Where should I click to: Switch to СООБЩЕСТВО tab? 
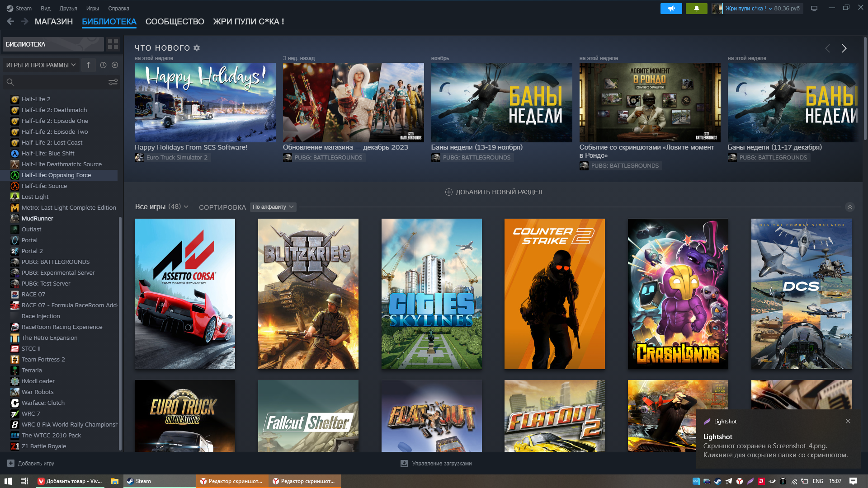click(x=175, y=22)
